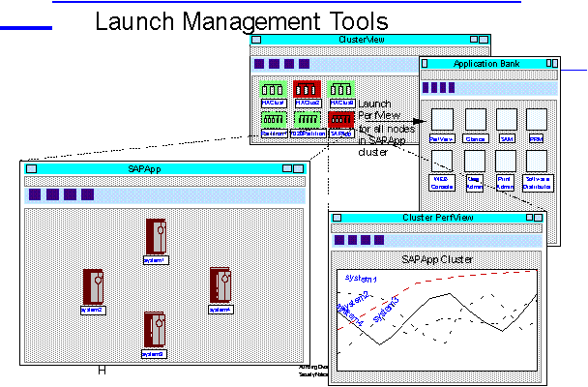Launch the WEB Console application

441,162
